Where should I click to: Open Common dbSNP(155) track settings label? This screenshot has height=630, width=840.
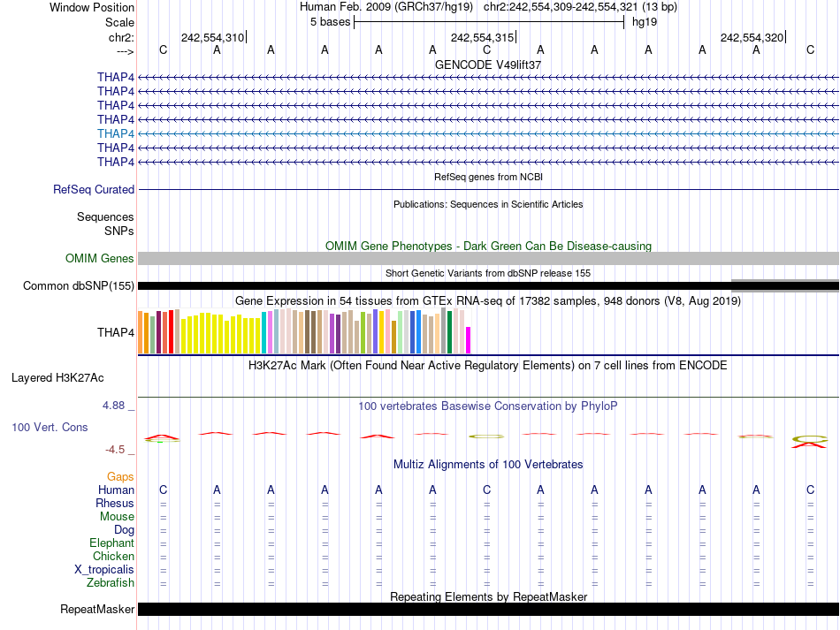pyautogui.click(x=79, y=285)
